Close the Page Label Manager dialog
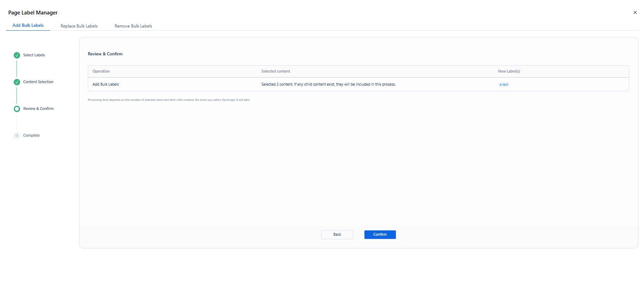The image size is (644, 284). tap(635, 12)
